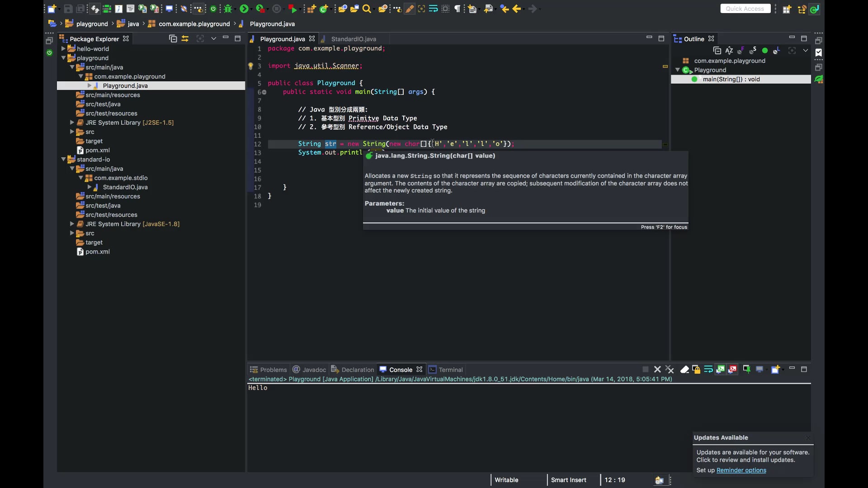Collapse the standard-io project tree
Screen dimensions: 868x488
(63, 159)
